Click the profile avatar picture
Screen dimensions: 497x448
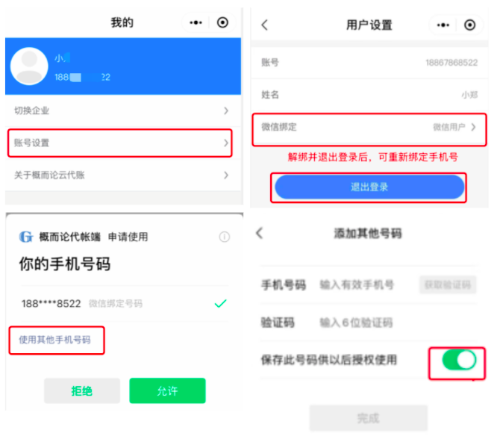(29, 66)
